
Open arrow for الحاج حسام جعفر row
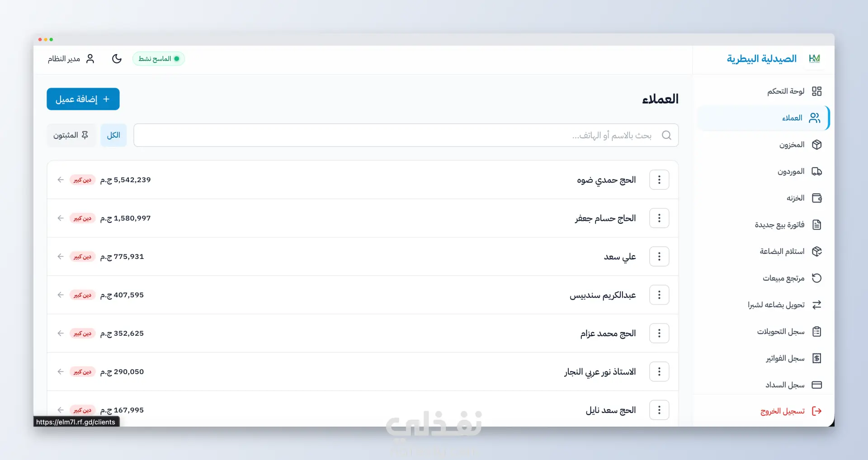point(61,218)
